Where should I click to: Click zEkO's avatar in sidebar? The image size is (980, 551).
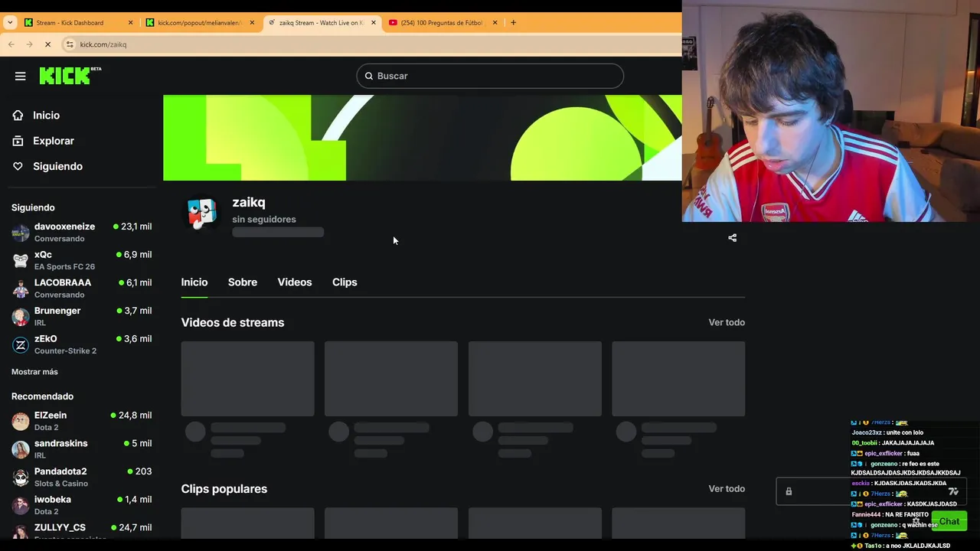click(x=21, y=344)
